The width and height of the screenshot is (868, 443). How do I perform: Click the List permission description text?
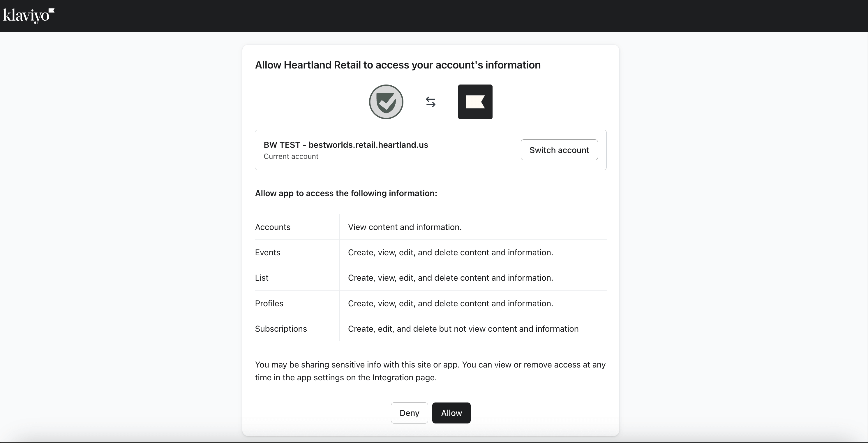coord(451,278)
